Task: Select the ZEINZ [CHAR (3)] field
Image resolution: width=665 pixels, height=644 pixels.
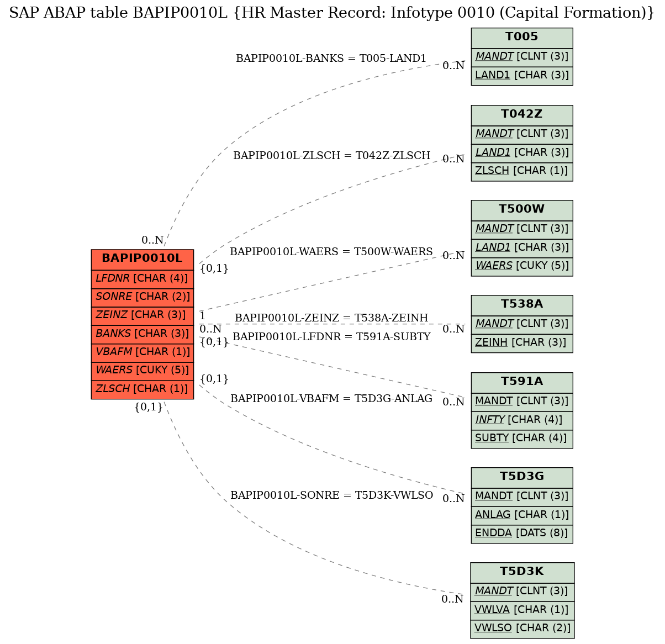Action: coord(142,315)
